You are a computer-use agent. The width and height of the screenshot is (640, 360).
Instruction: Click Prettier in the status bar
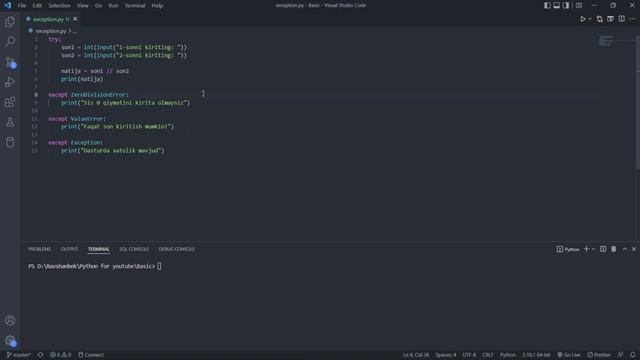(x=599, y=355)
